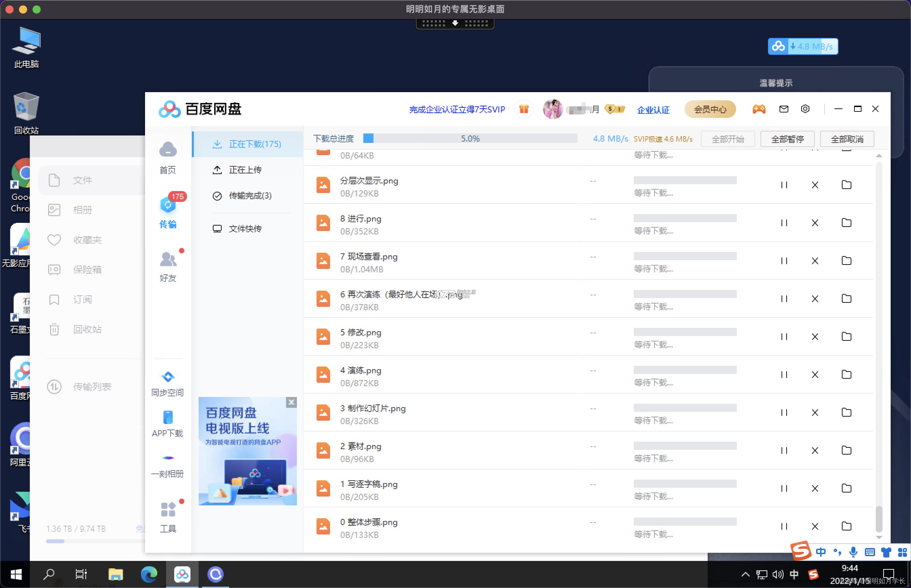Open 会员中心 member center

click(x=710, y=110)
